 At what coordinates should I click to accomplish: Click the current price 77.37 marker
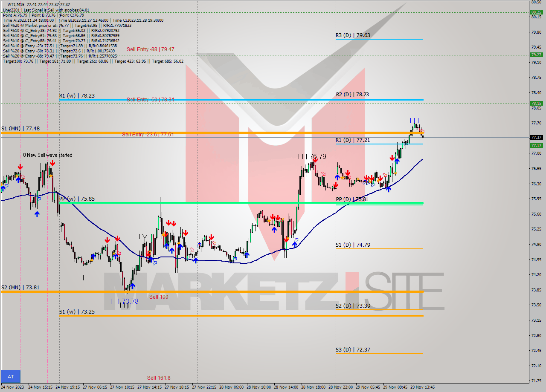(x=536, y=137)
